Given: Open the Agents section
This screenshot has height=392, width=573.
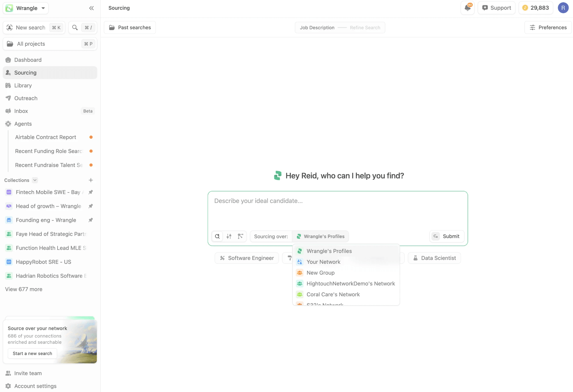Looking at the screenshot, I should pos(50,124).
